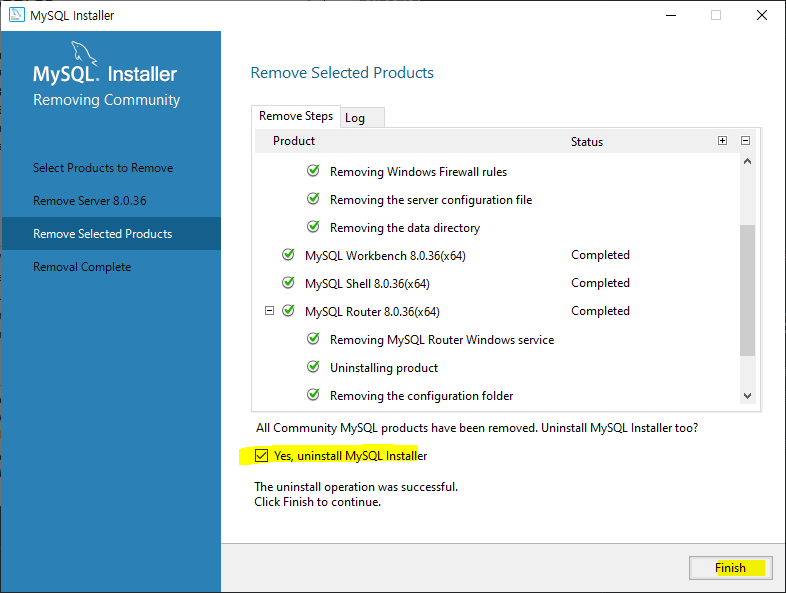The width and height of the screenshot is (786, 593).
Task: Click checkmark icon beside MySQL Workbench 8.0.36(x64)
Action: pos(288,255)
